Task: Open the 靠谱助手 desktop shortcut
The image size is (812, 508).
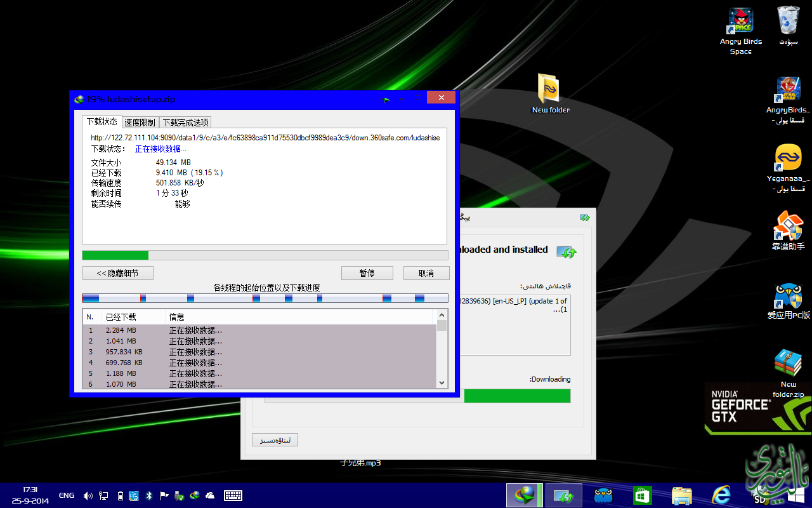Action: click(788, 231)
